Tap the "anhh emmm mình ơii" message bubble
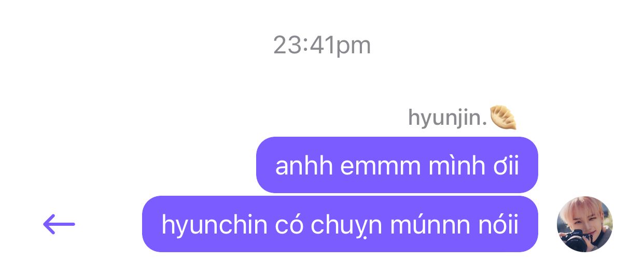The width and height of the screenshot is (644, 276). pos(397,165)
